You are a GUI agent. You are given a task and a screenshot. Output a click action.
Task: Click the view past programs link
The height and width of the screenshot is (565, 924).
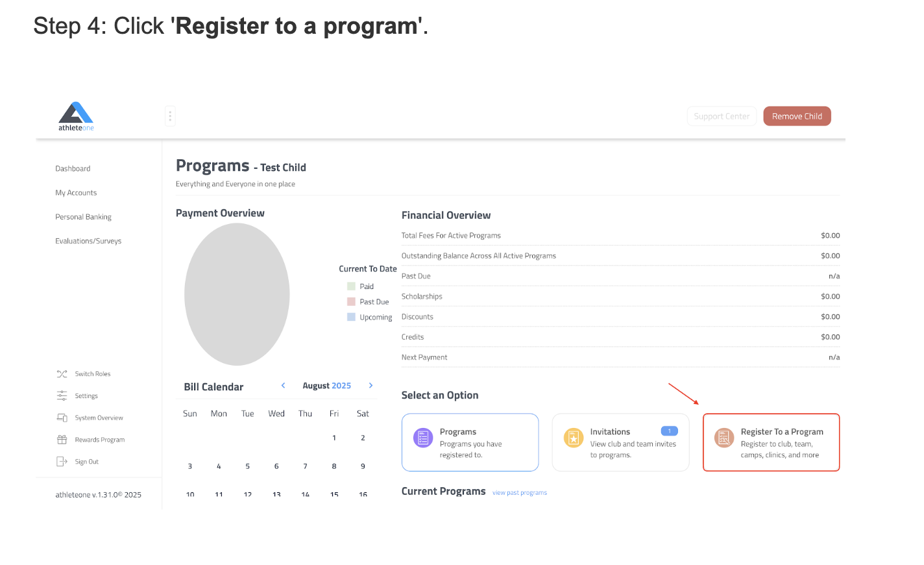[520, 493]
